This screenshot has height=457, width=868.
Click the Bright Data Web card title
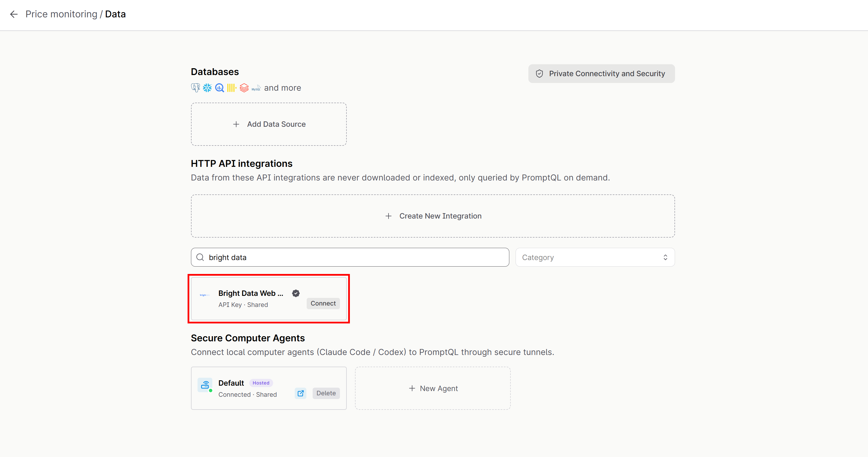(251, 293)
